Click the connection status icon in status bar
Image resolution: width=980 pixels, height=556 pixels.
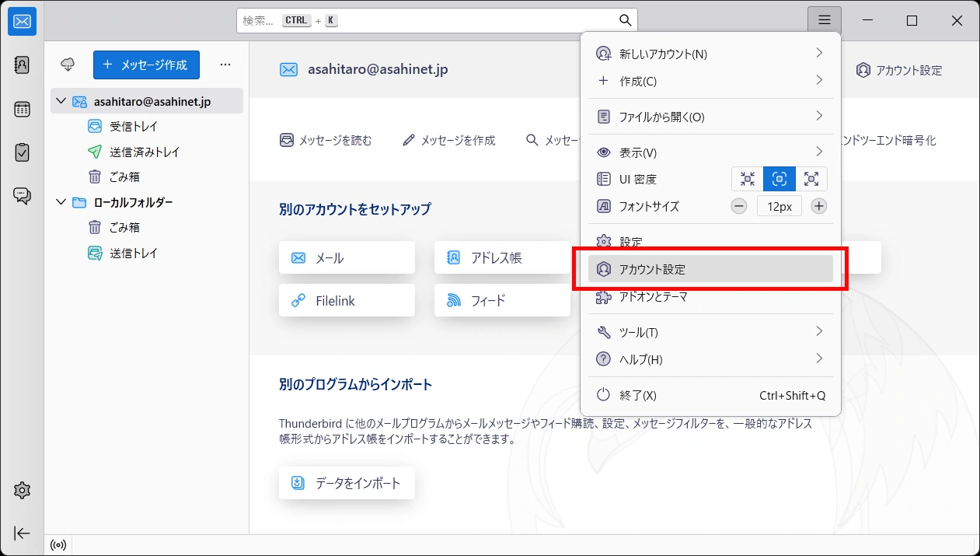click(x=58, y=545)
